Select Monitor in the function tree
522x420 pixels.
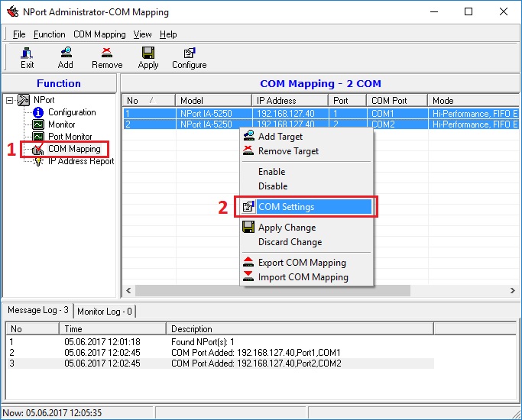[61, 124]
